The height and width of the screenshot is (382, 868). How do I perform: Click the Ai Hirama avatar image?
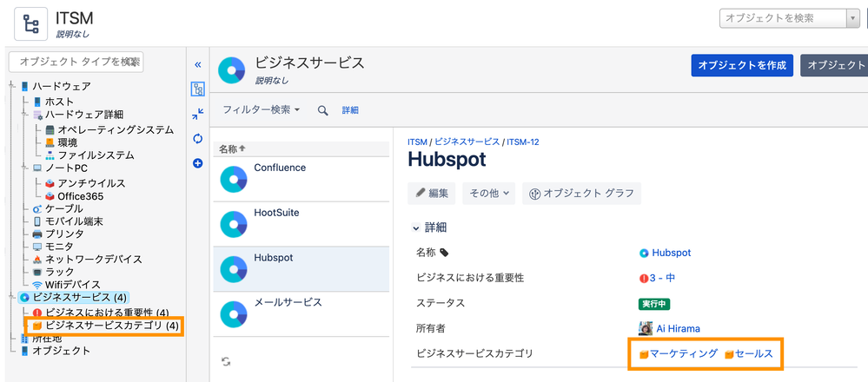[x=646, y=328]
